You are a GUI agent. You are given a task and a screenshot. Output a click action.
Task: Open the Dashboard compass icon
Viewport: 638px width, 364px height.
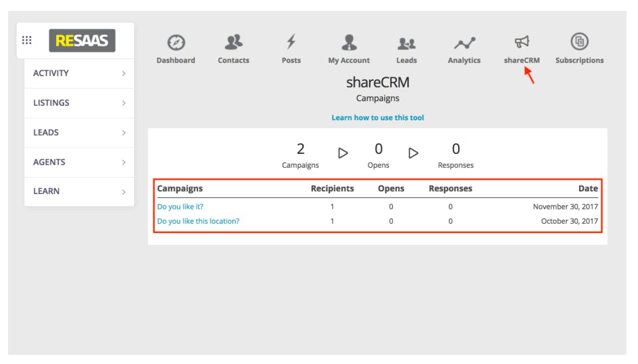coord(176,42)
